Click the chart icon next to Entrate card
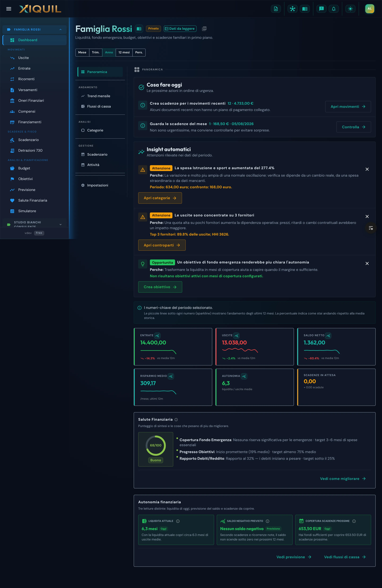Screen dimensions: 382x588 click(x=157, y=336)
